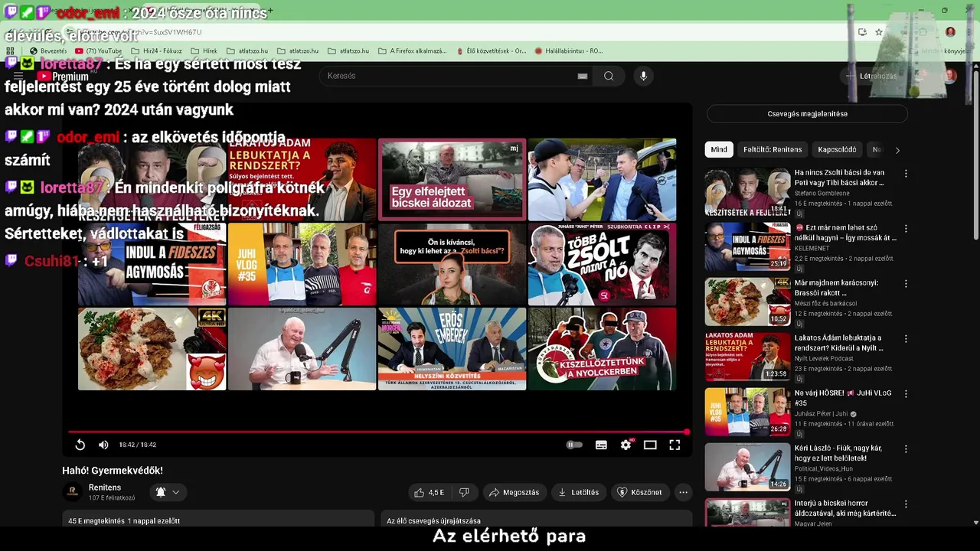
Task: Open the notification bell dropdown for Renitens
Action: point(167,492)
